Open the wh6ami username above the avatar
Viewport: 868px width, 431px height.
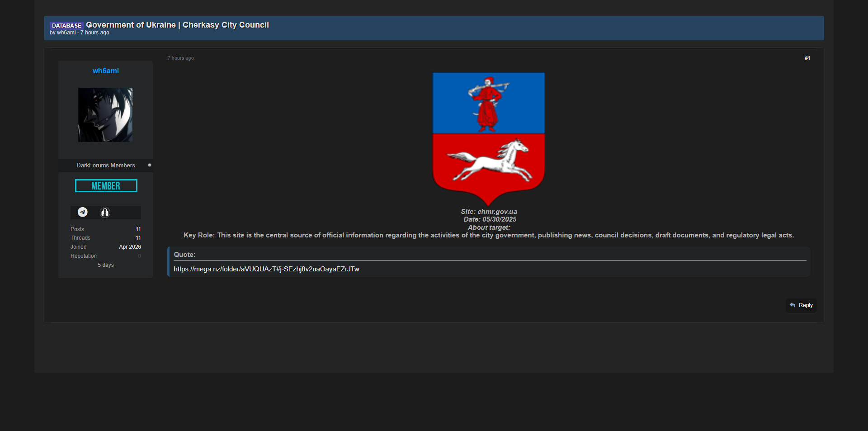pos(106,71)
